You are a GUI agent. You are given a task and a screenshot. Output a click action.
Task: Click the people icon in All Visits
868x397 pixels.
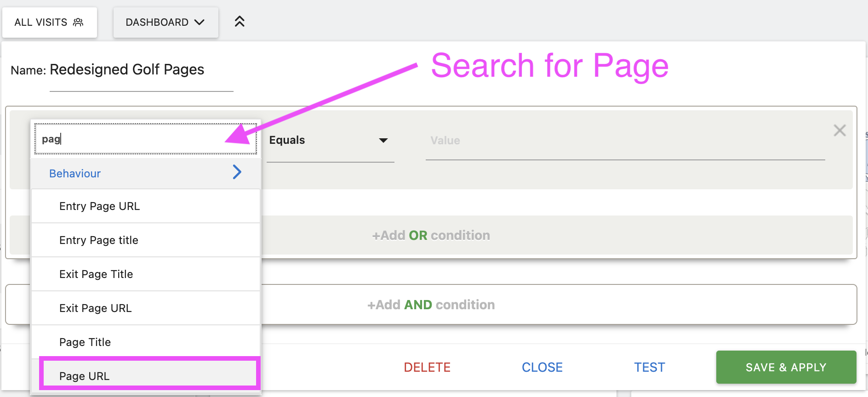coord(78,22)
